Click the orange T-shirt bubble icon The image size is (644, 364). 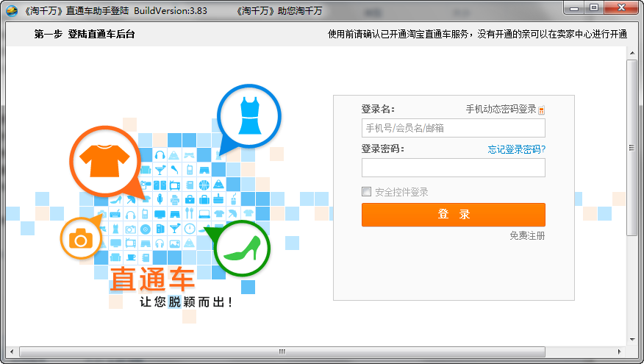point(105,161)
